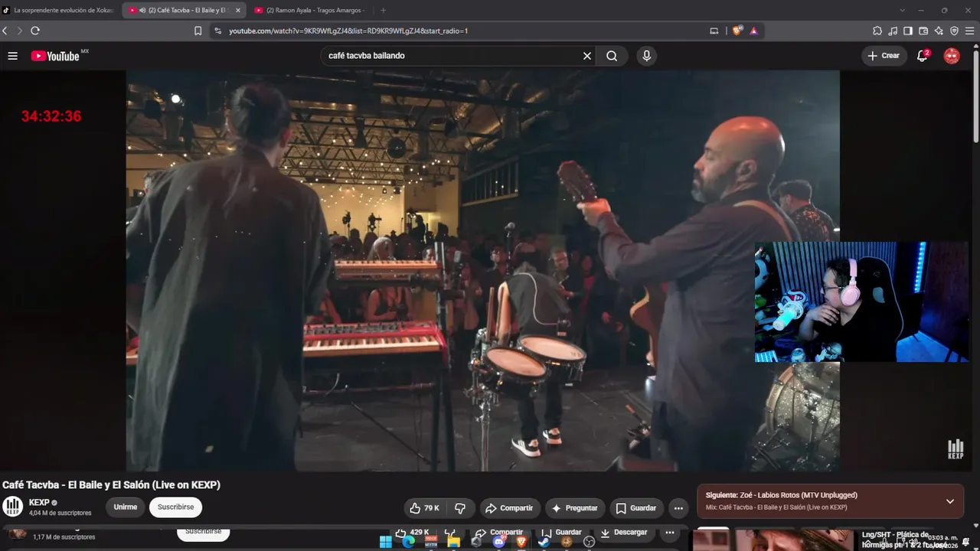The width and height of the screenshot is (980, 551).
Task: Open the Windows Start menu
Action: 385,542
